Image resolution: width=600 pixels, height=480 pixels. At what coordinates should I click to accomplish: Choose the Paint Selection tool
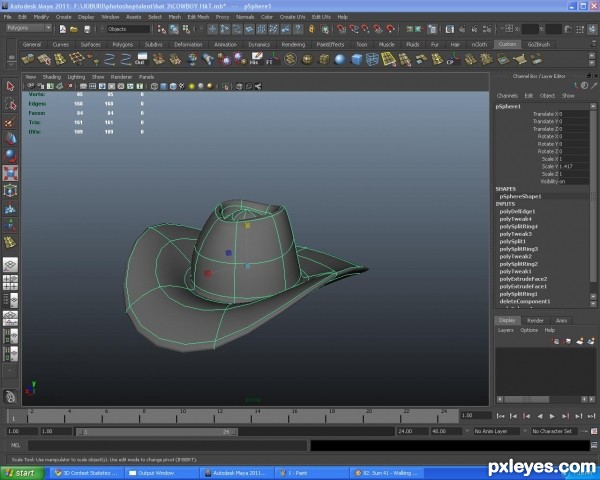(x=10, y=121)
